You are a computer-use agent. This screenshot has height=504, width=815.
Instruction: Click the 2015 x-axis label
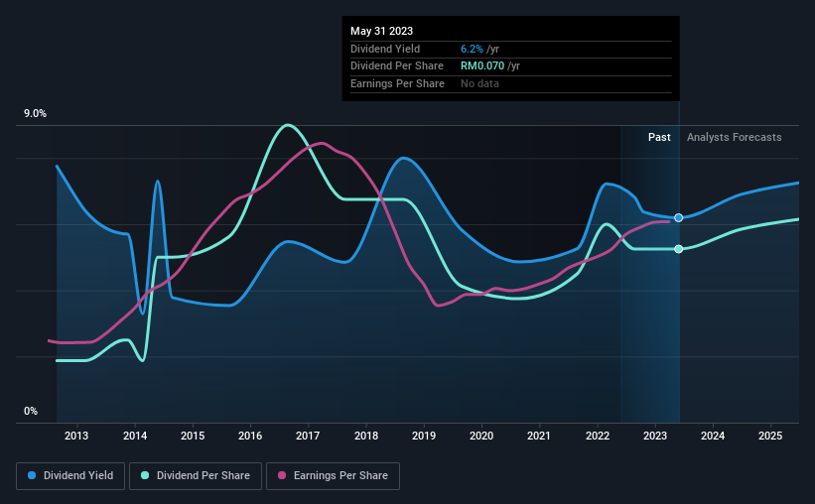(x=193, y=436)
